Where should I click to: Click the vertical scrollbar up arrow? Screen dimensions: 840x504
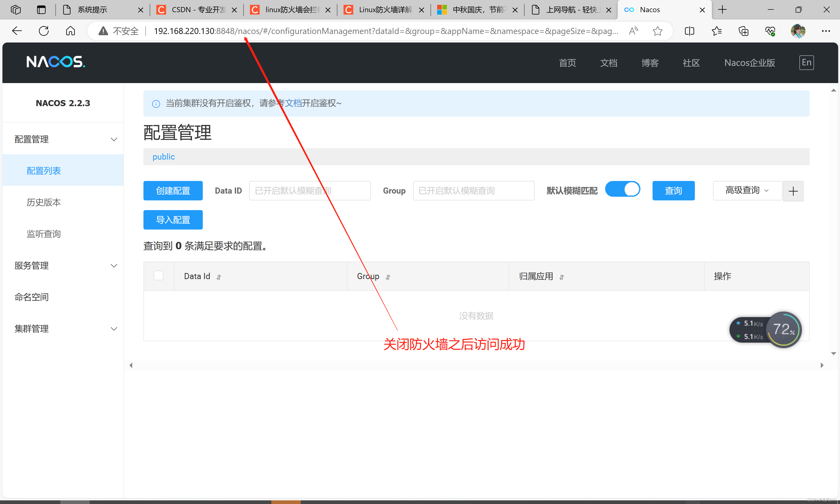click(x=833, y=90)
